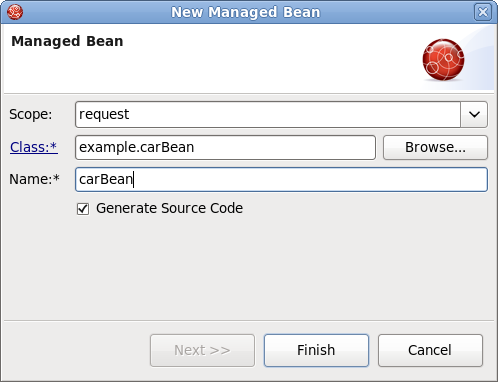Click the Finish button
This screenshot has width=498, height=382.
(x=316, y=350)
